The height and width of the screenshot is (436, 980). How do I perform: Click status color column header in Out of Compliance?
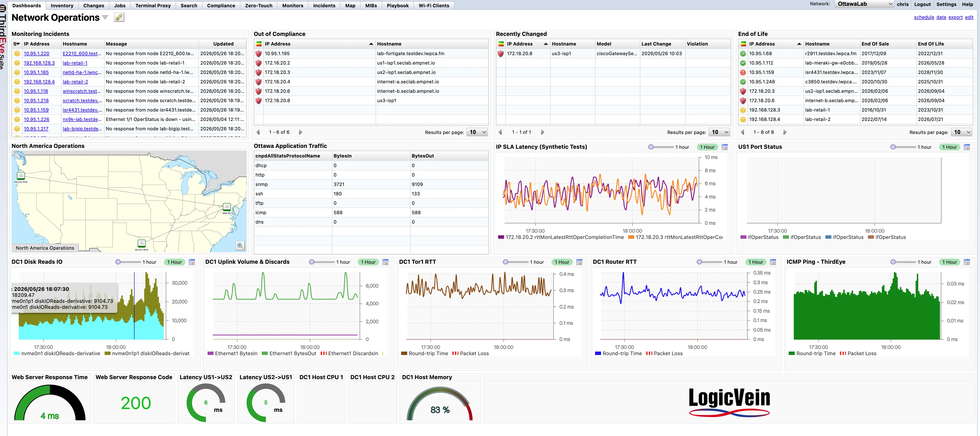pyautogui.click(x=259, y=44)
